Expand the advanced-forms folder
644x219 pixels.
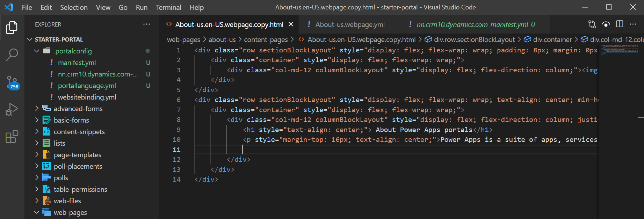37,109
